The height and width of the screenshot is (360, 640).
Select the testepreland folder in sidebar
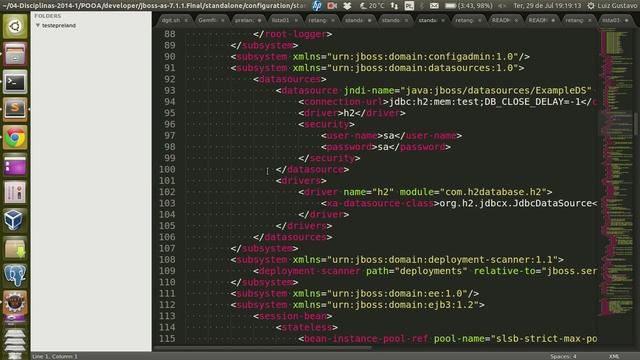point(59,25)
